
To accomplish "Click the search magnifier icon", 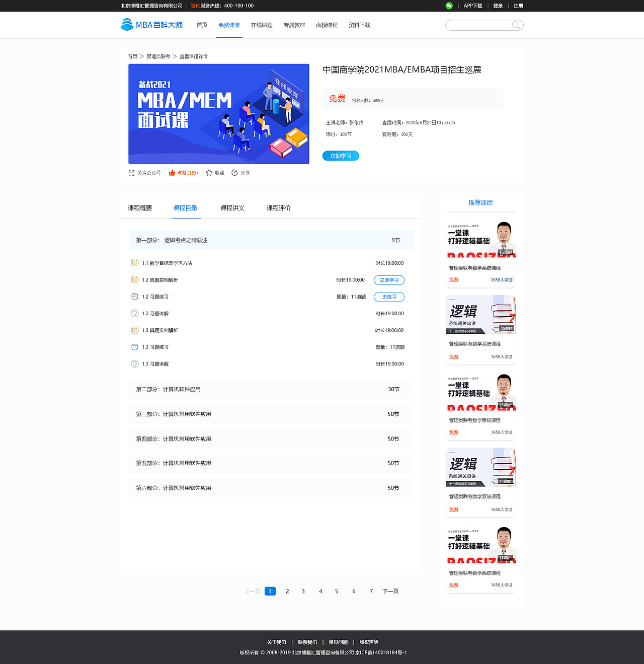I will (x=516, y=25).
